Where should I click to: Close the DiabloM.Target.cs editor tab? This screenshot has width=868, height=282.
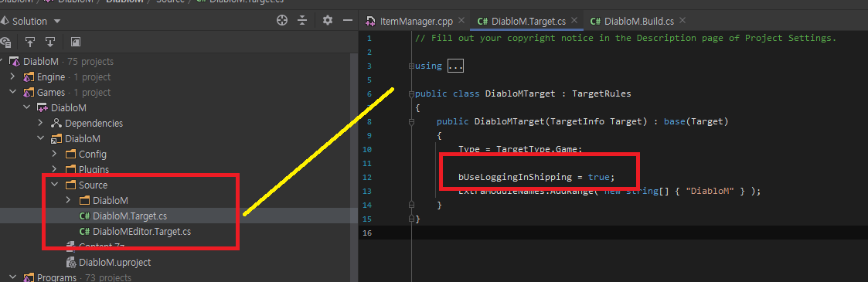coord(574,20)
